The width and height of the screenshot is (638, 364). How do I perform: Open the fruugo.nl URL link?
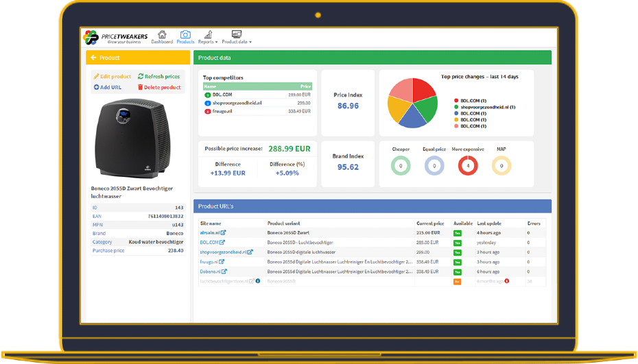212,262
